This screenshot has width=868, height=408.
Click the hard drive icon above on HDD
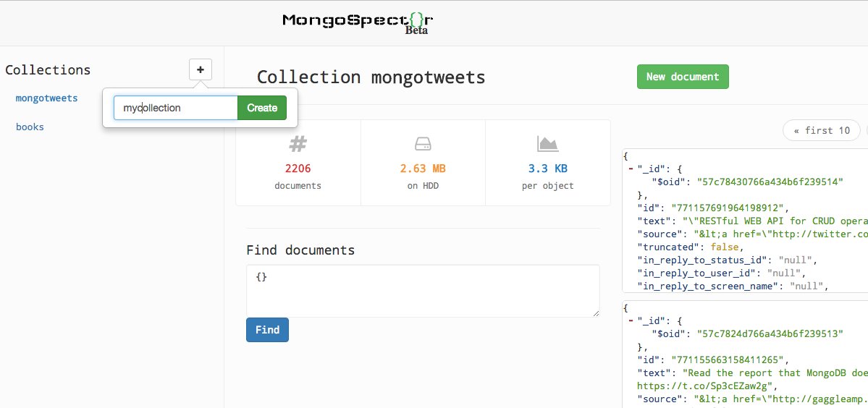click(x=423, y=144)
